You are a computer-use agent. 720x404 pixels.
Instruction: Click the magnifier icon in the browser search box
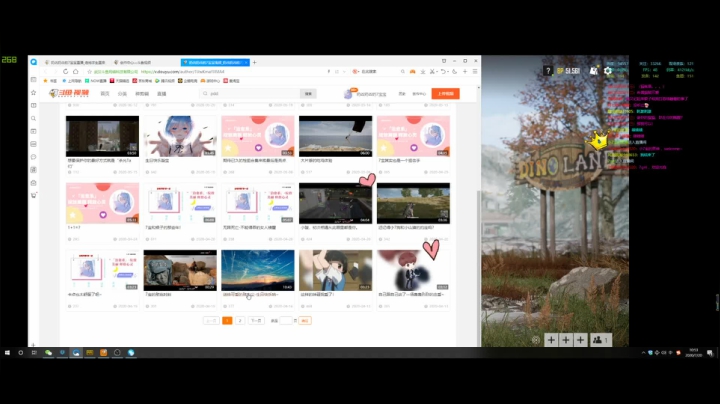point(403,72)
